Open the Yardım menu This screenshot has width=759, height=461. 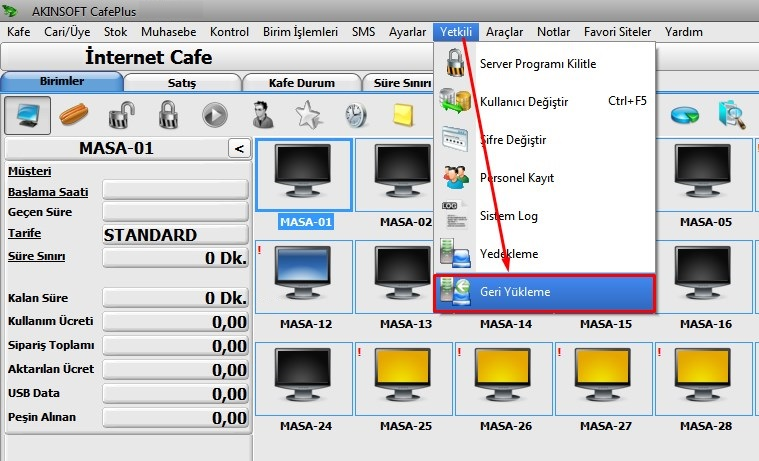tap(683, 32)
